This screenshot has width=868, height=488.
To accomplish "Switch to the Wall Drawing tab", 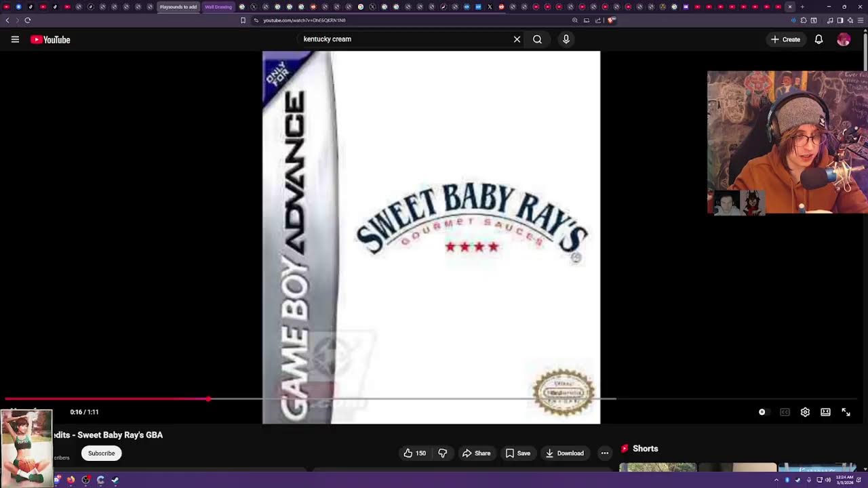I will tap(218, 7).
